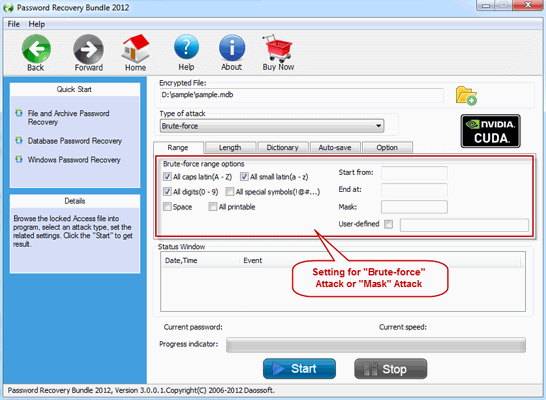Click the Event column header

[x=381, y=261]
